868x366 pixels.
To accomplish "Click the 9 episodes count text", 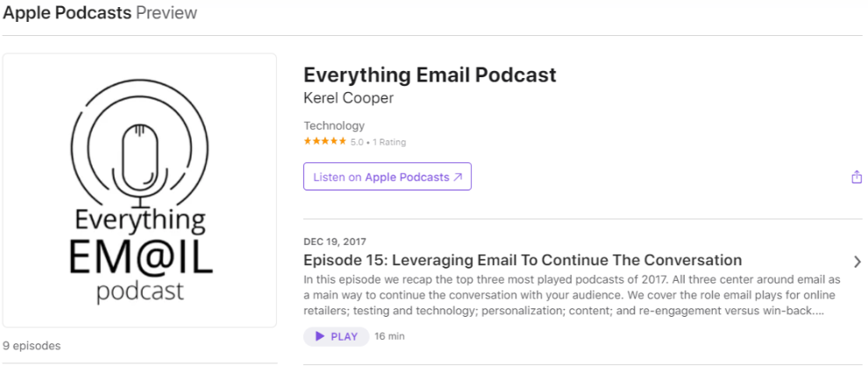I will coord(32,346).
